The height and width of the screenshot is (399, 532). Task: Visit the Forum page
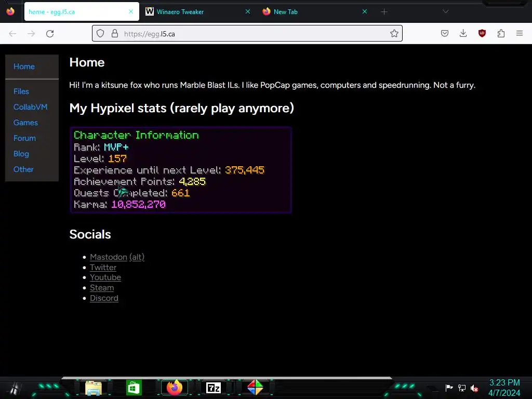pyautogui.click(x=24, y=138)
